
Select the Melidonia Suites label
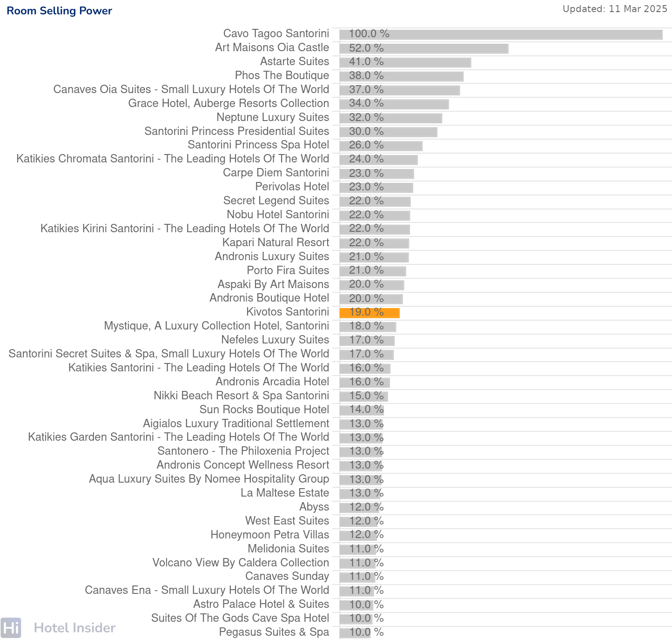(288, 549)
